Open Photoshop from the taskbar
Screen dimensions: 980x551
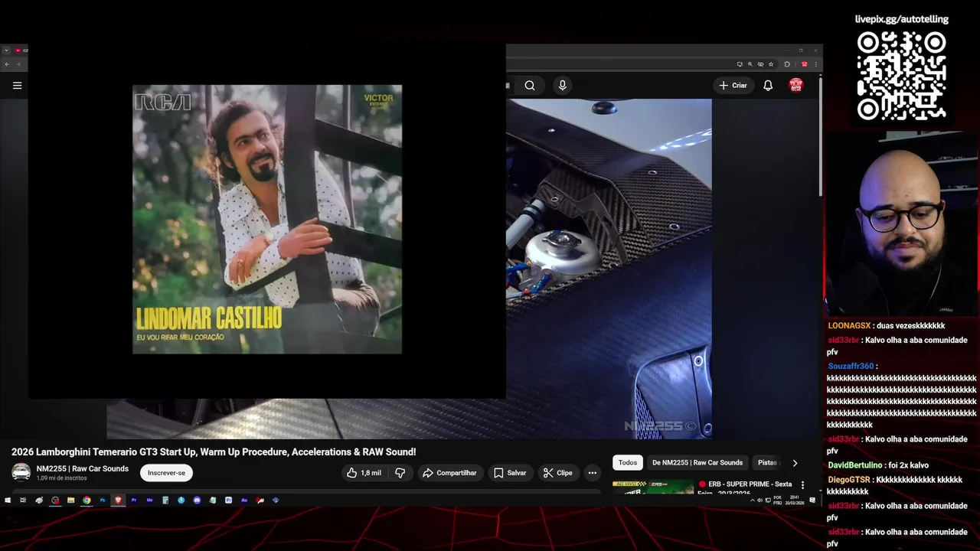coord(103,500)
